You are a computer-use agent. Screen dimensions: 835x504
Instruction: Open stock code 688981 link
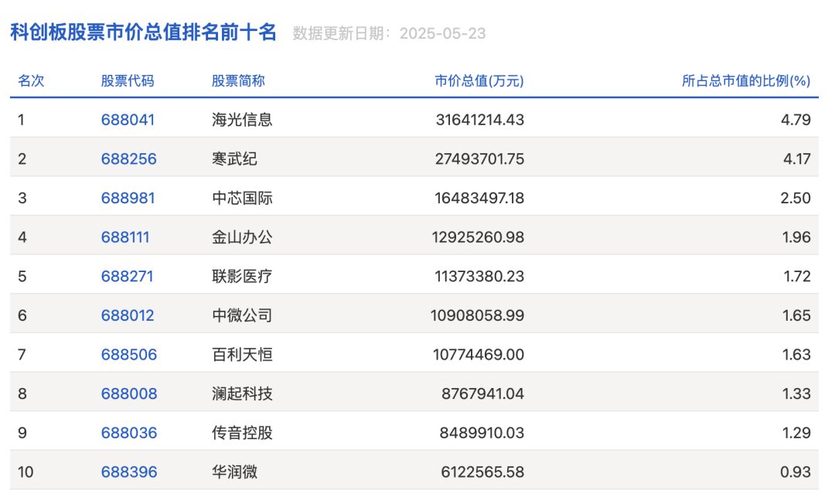click(128, 198)
